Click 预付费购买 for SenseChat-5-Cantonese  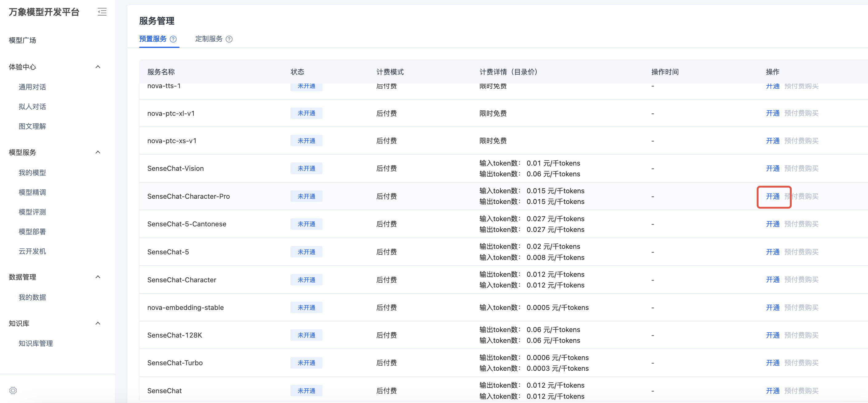(x=801, y=224)
